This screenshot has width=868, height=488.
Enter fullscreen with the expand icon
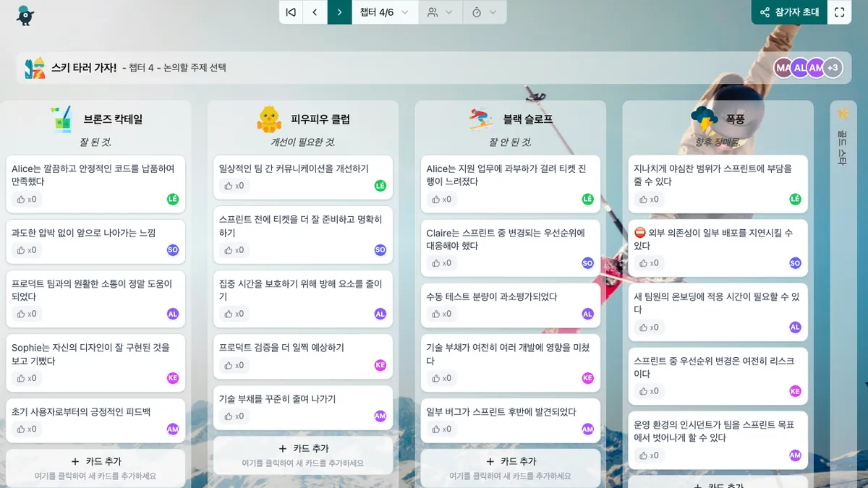(839, 12)
